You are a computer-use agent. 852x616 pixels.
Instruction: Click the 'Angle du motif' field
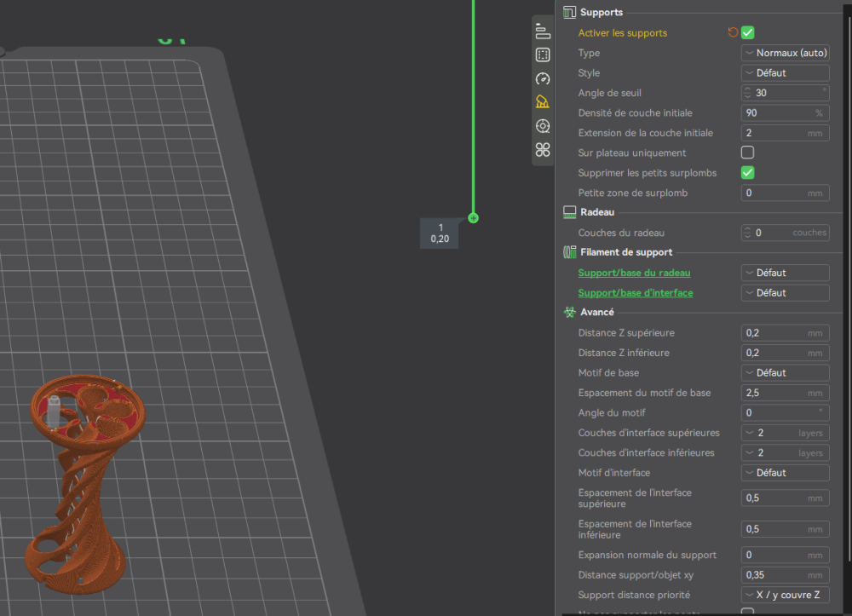point(786,413)
